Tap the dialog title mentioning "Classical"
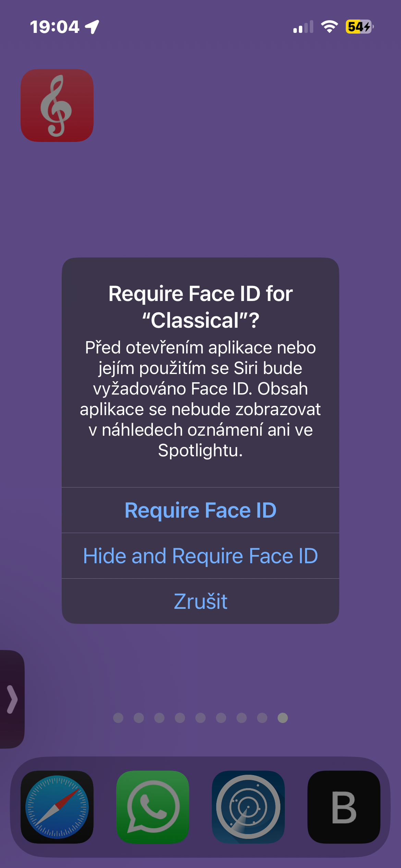This screenshot has width=401, height=868. point(200,307)
